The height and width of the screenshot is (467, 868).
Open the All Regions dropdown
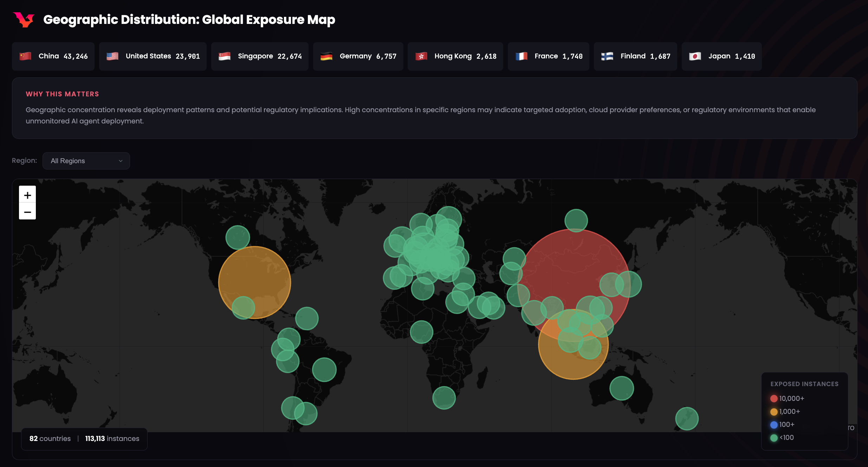[x=86, y=161]
